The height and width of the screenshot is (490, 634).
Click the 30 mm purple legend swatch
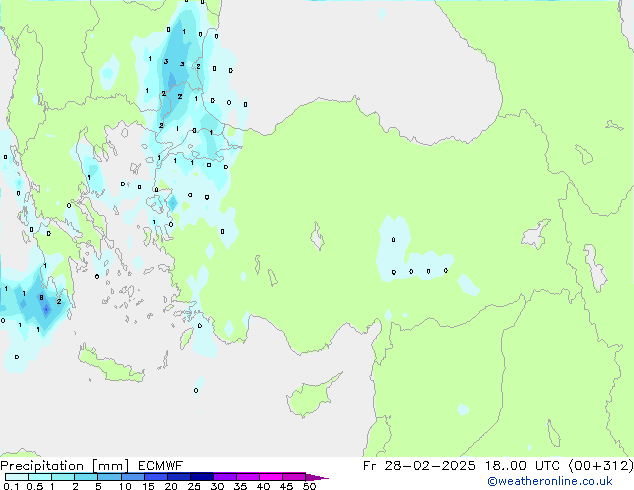pyautogui.click(x=224, y=477)
